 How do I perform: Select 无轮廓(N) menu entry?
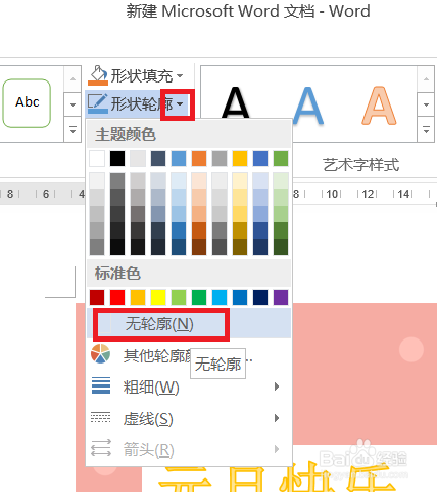pos(189,324)
